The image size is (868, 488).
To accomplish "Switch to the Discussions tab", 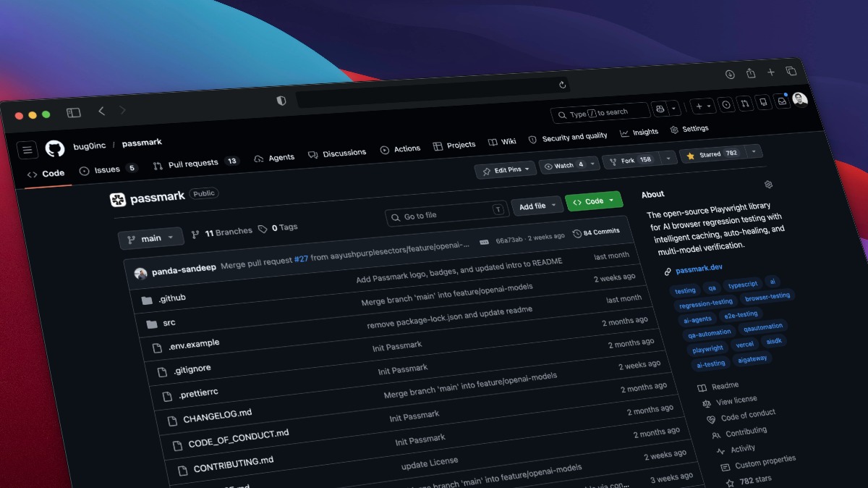I will coord(337,153).
